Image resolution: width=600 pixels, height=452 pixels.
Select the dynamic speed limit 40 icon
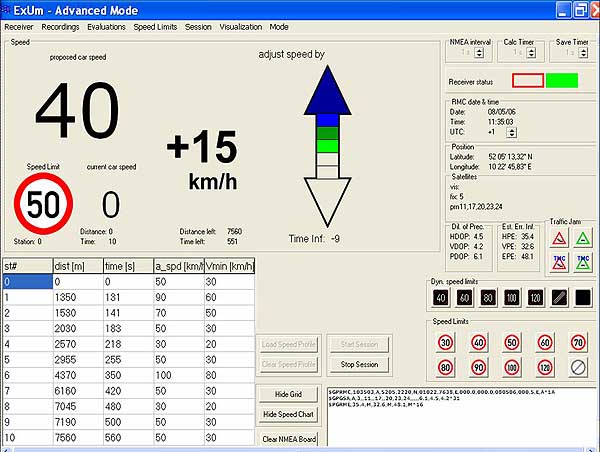coord(441,297)
